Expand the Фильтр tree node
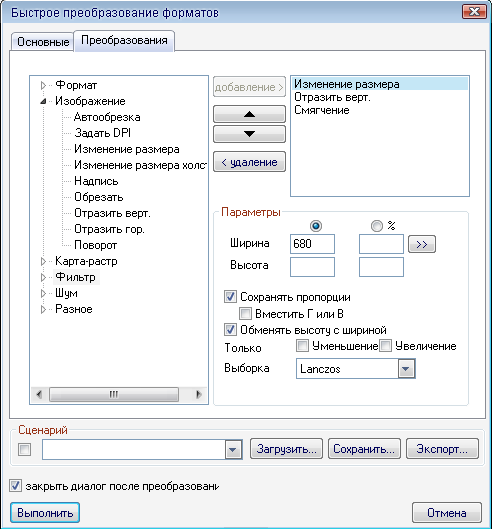 tap(43, 277)
